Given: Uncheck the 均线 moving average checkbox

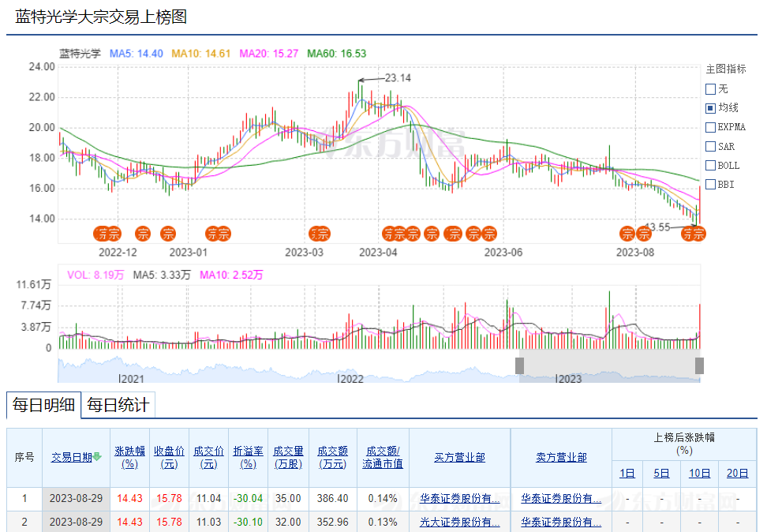Looking at the screenshot, I should click(x=710, y=108).
